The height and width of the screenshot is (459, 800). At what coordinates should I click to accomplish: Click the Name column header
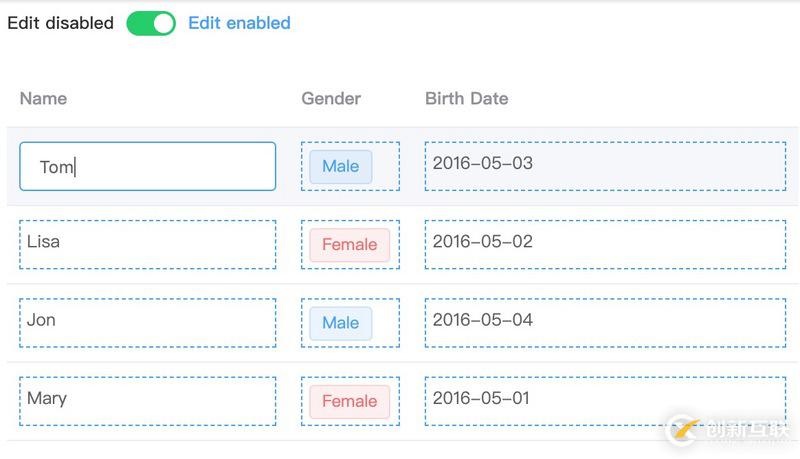pos(43,98)
